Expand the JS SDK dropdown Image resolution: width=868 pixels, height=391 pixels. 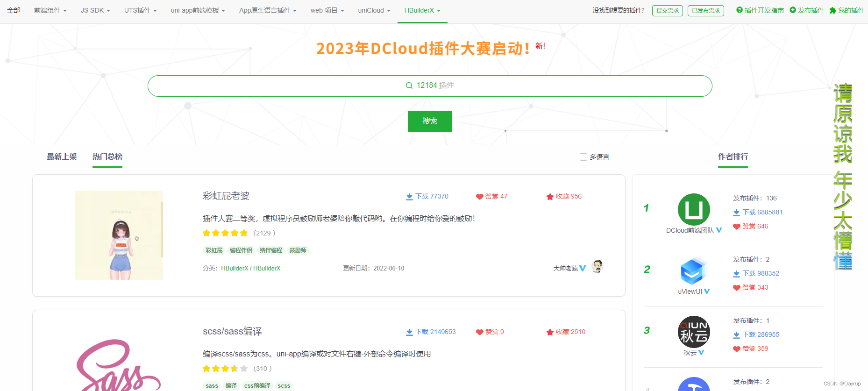pyautogui.click(x=95, y=10)
